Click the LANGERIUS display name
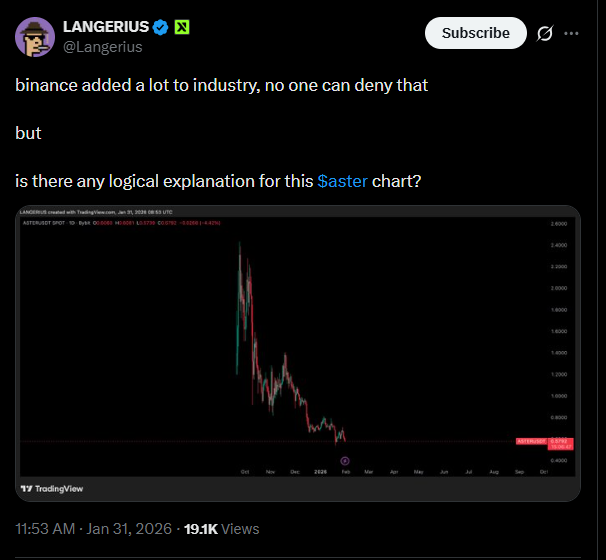606x560 pixels. [x=105, y=26]
